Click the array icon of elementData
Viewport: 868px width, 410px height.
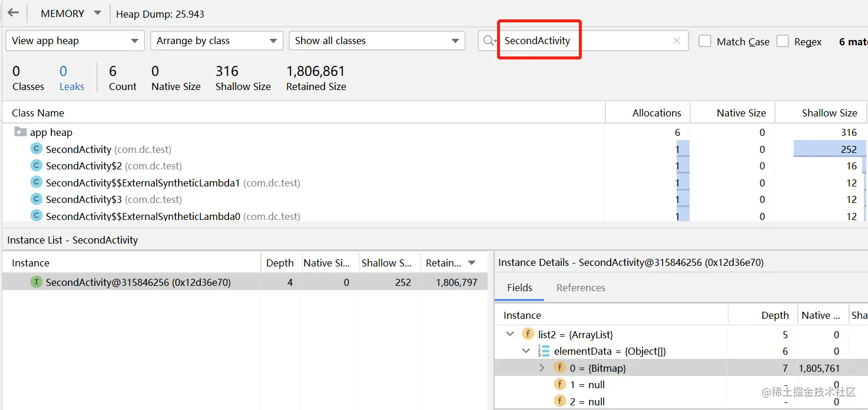point(544,351)
